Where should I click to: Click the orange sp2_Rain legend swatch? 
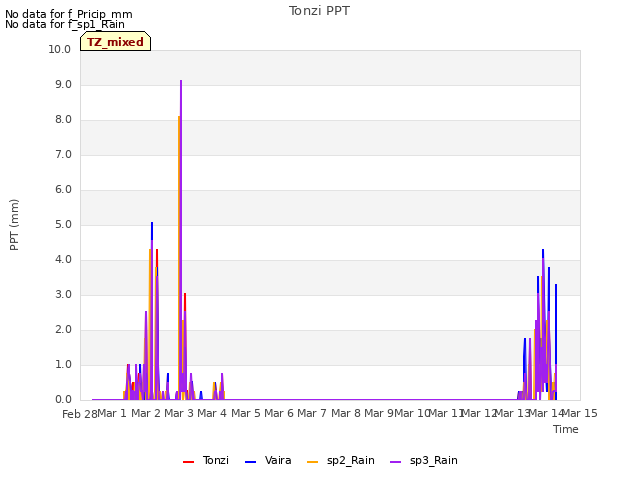coord(313,462)
